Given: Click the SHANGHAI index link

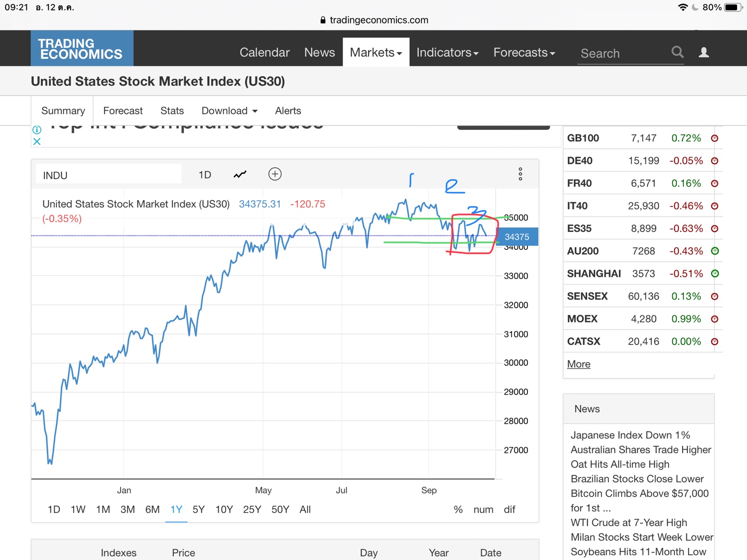Looking at the screenshot, I should click(x=594, y=273).
